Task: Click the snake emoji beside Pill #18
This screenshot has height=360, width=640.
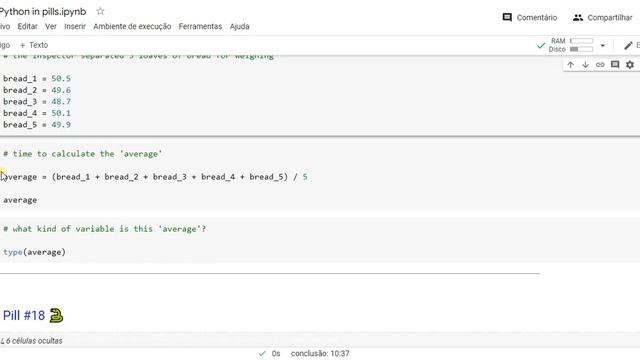Action: coord(56,316)
